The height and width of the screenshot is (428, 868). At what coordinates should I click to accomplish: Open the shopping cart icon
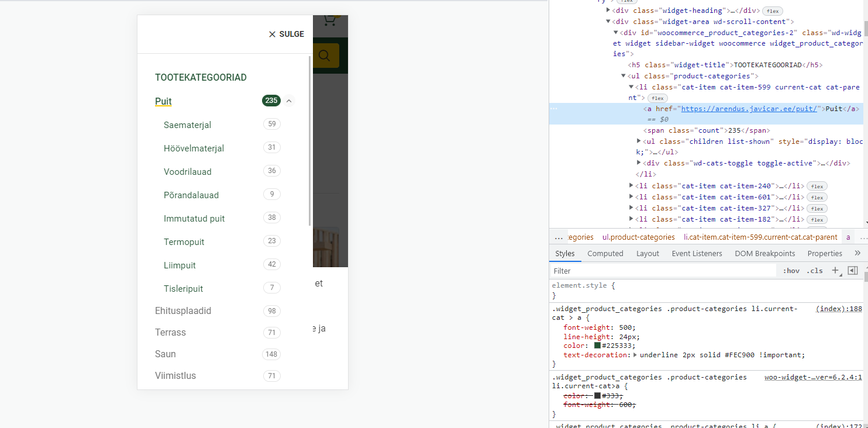click(330, 20)
